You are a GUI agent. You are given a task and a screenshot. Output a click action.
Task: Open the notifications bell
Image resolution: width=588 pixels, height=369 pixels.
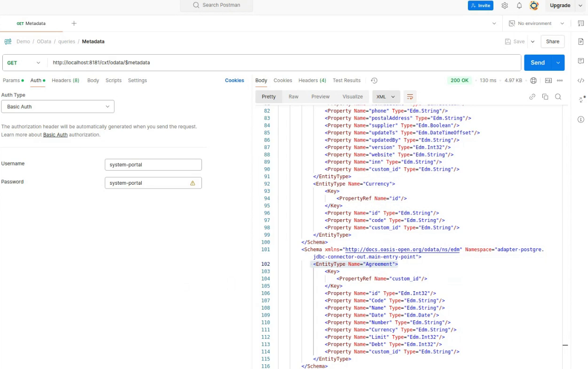pyautogui.click(x=519, y=6)
